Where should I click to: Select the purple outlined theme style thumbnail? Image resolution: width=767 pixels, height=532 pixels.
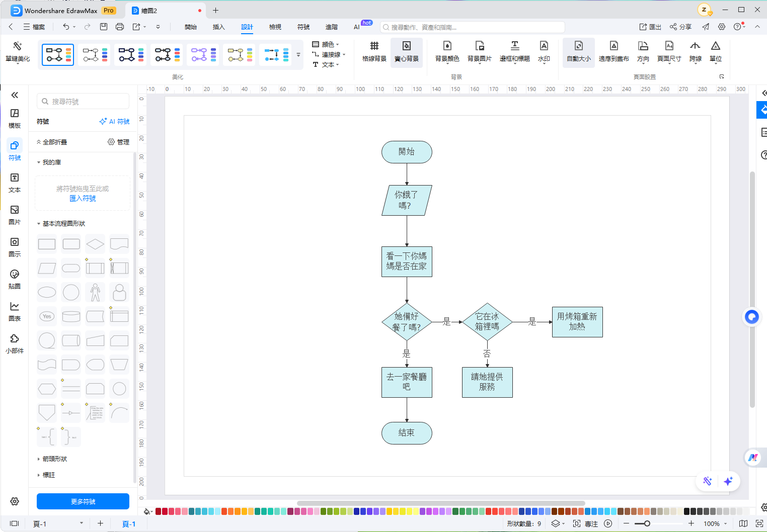tap(203, 55)
